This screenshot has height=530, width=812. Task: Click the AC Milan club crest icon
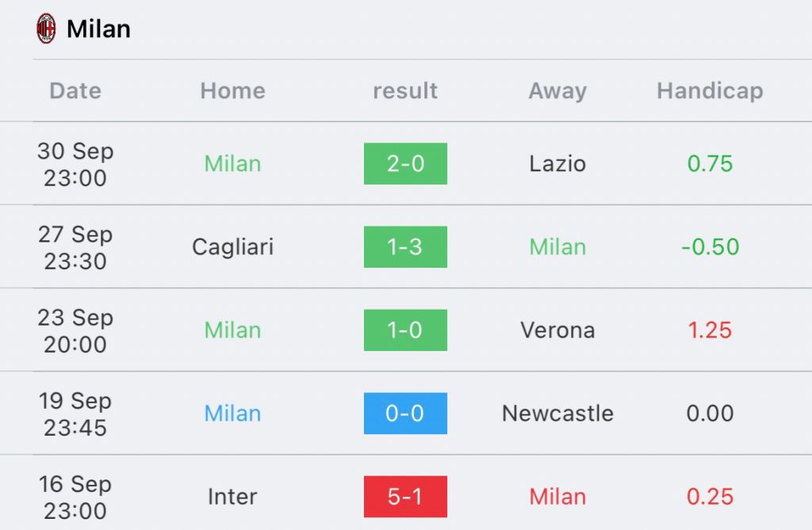46,29
